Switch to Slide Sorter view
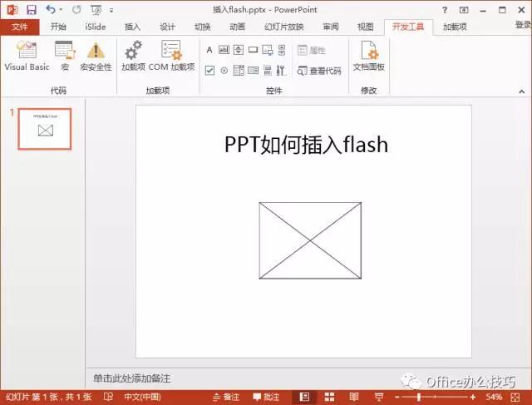This screenshot has width=532, height=405. [329, 397]
